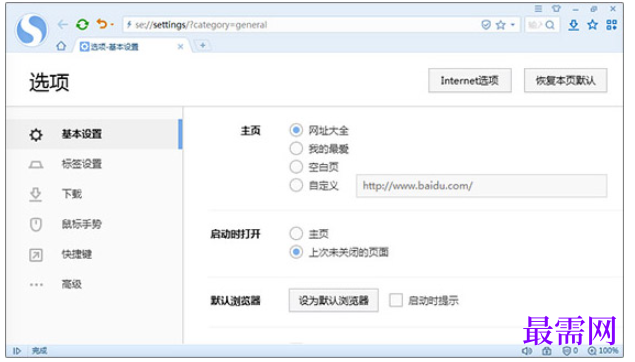Open 标签设置 in the sidebar
The height and width of the screenshot is (362, 635).
click(94, 164)
